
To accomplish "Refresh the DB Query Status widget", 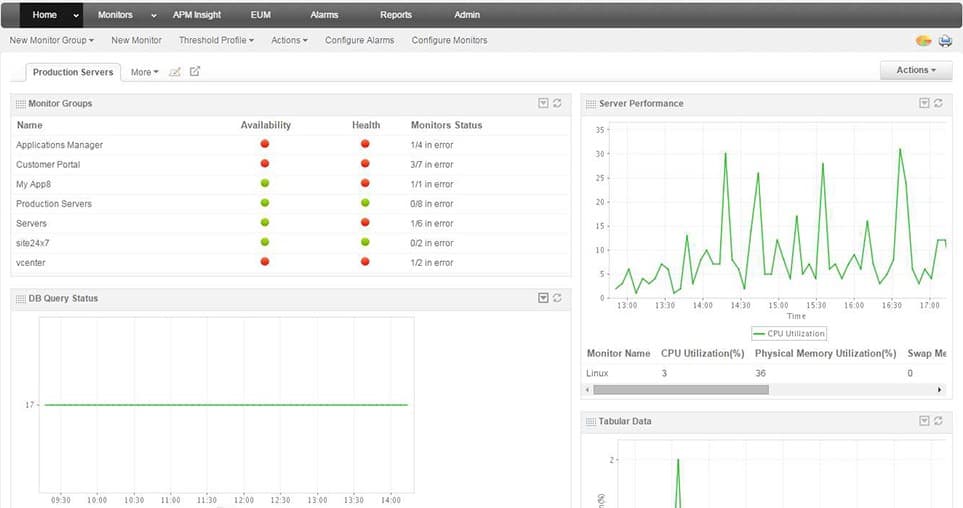I will (557, 298).
